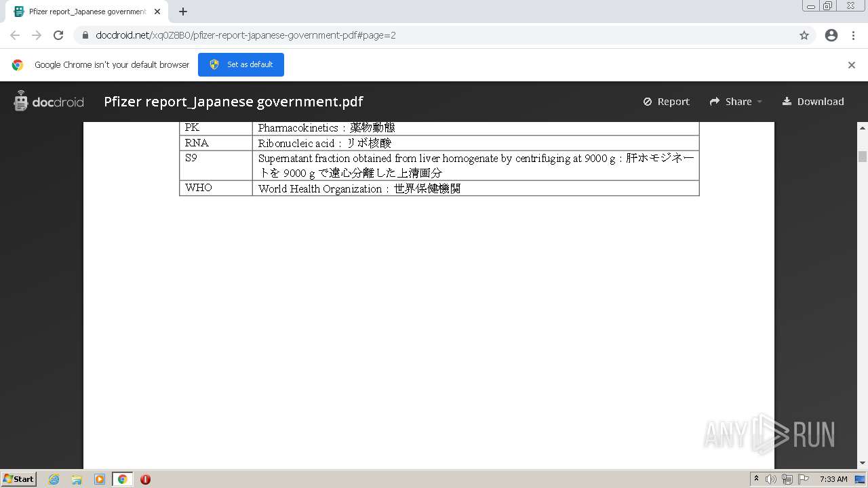Click the address bar URL

click(245, 35)
